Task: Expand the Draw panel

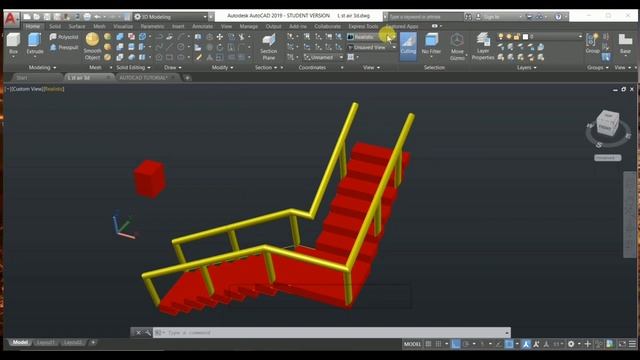Action: 173,67
